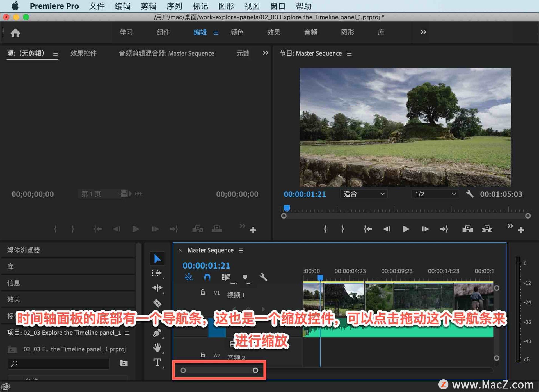Screen dimensions: 539x392
Task: Open Program monitor button editor plus
Action: click(521, 230)
